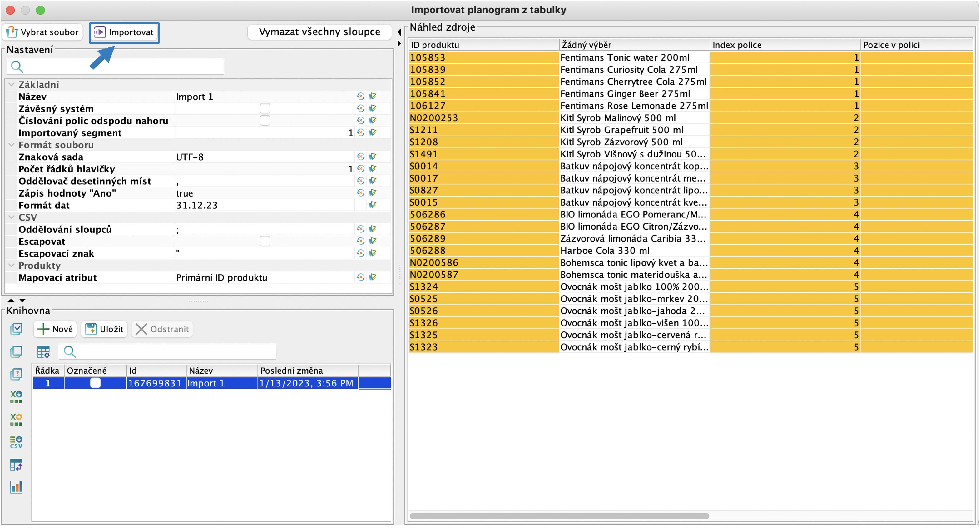
Task: Select the Import 1 library row
Action: click(x=211, y=383)
